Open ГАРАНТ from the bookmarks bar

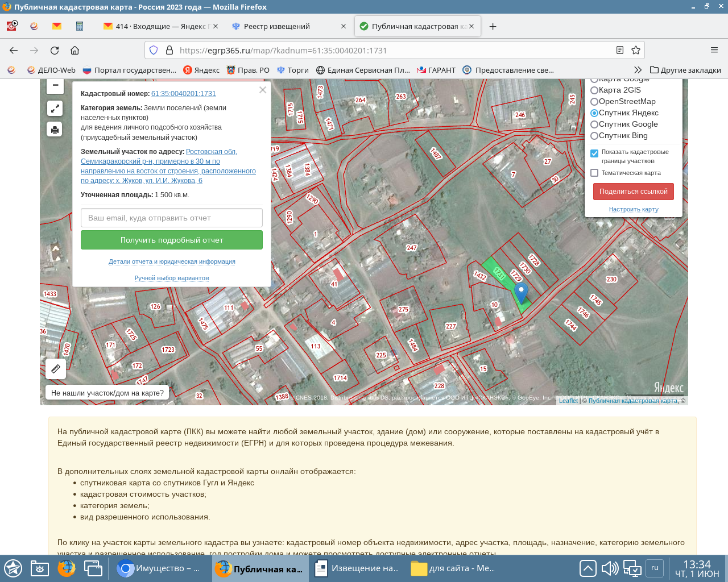[x=436, y=70]
